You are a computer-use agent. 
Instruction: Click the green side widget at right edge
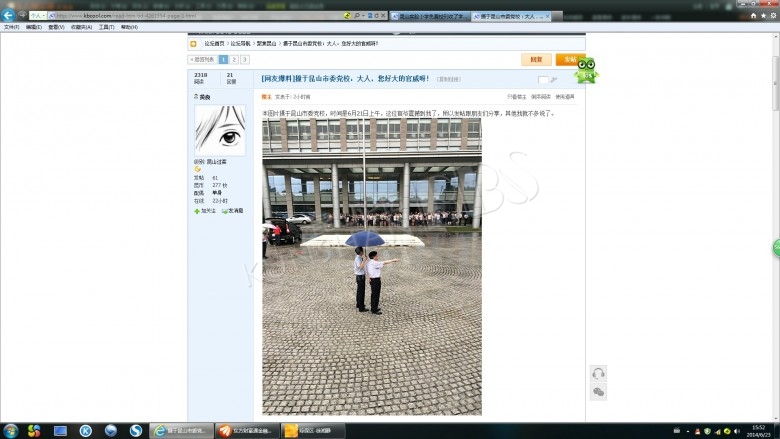(777, 248)
